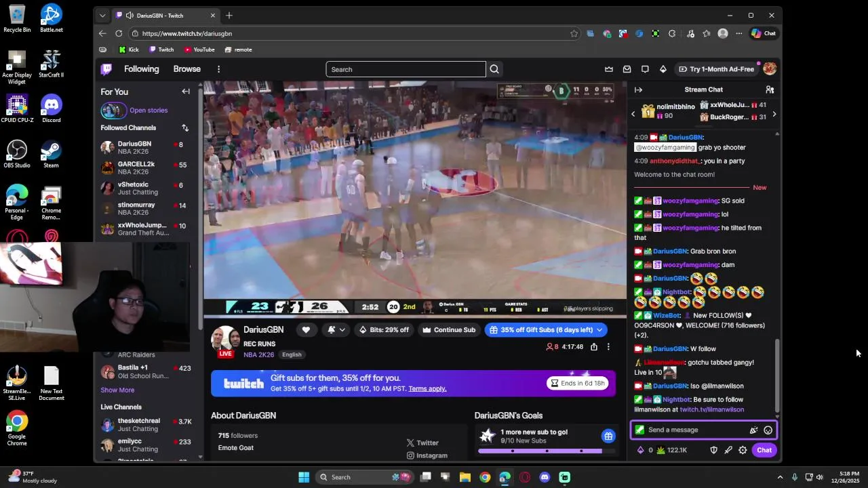Click the NBA 2K26 category link
Viewport: 868px width, 488px height.
259,354
